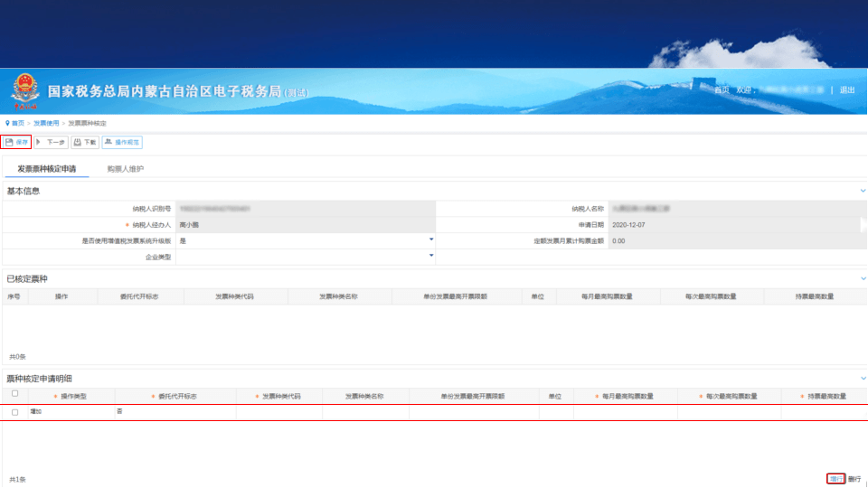868x488 pixels.
Task: Click 删行 to delete a row
Action: pyautogui.click(x=854, y=479)
